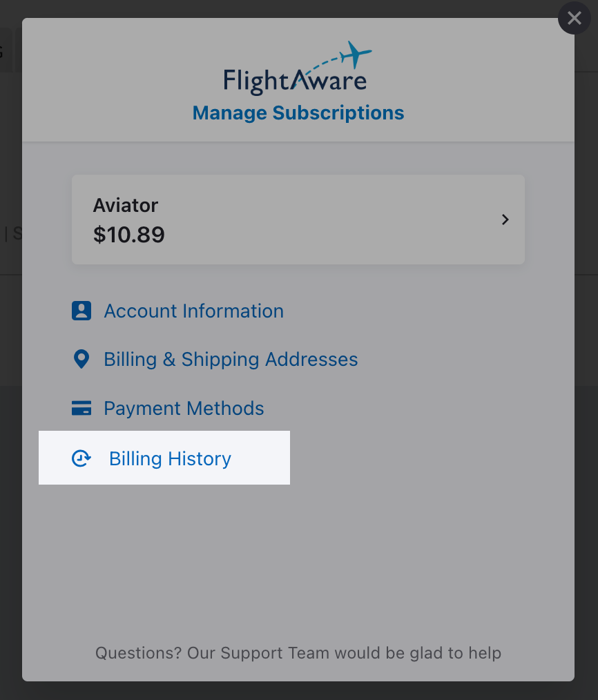View Billing History

170,458
